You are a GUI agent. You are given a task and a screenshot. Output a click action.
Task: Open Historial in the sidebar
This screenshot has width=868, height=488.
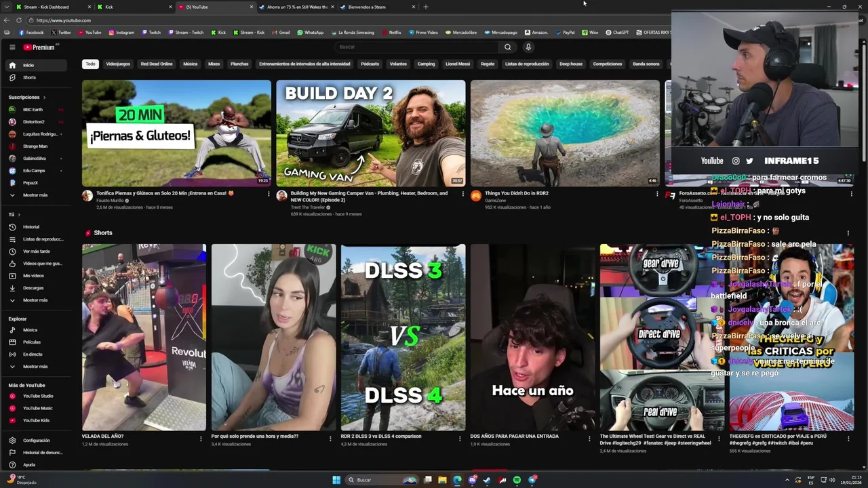coord(37,226)
